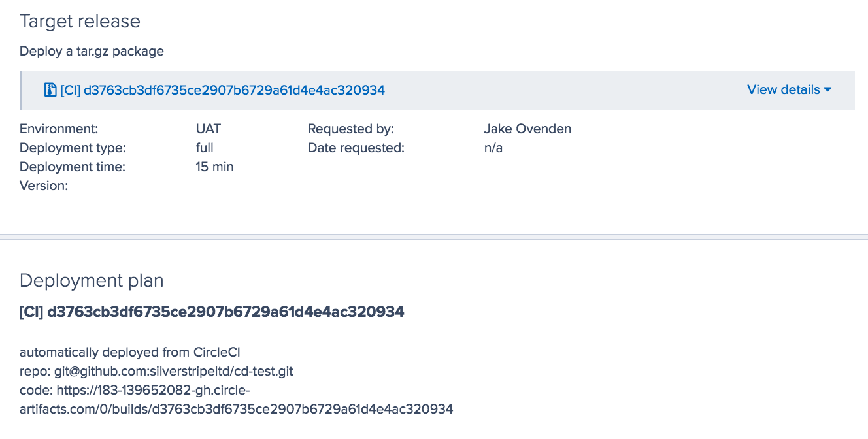Select the Deployment type value full
868x439 pixels.
[x=204, y=148]
